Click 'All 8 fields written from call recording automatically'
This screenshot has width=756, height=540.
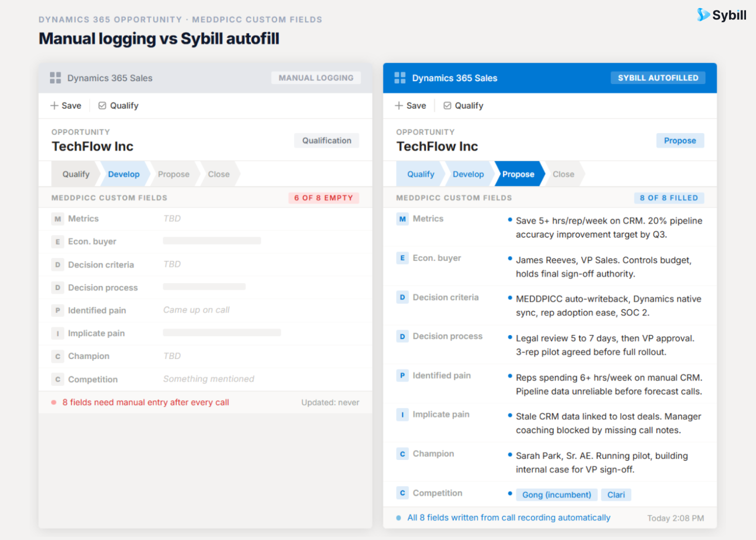coord(508,517)
